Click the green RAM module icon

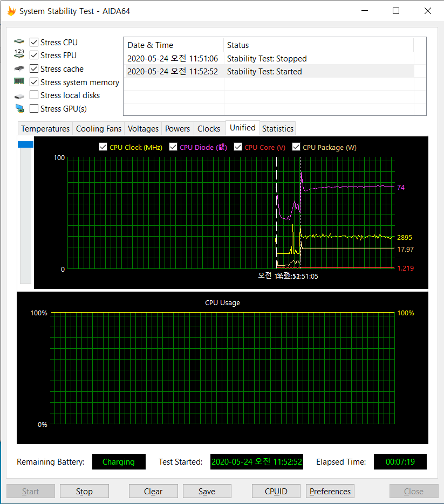tap(19, 81)
